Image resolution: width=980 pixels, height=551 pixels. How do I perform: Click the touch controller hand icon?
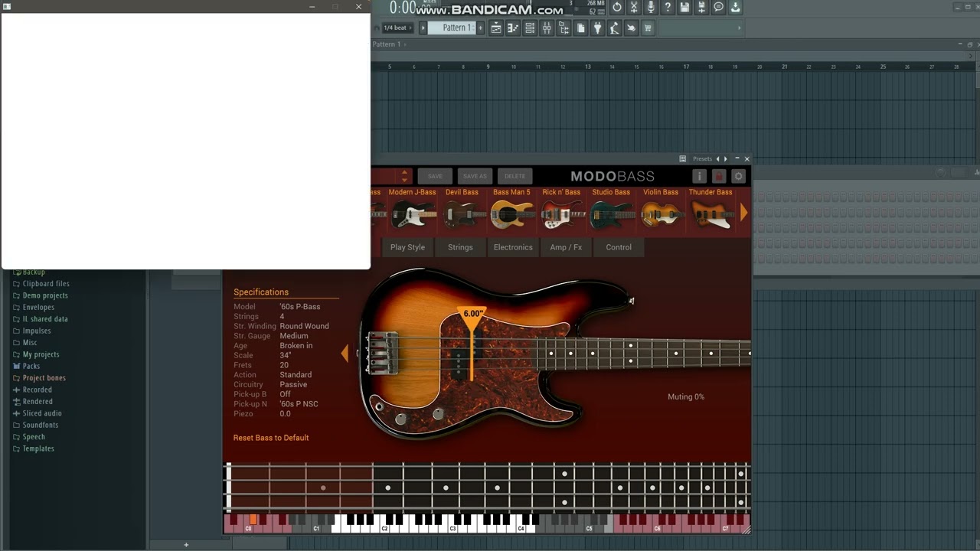(632, 28)
